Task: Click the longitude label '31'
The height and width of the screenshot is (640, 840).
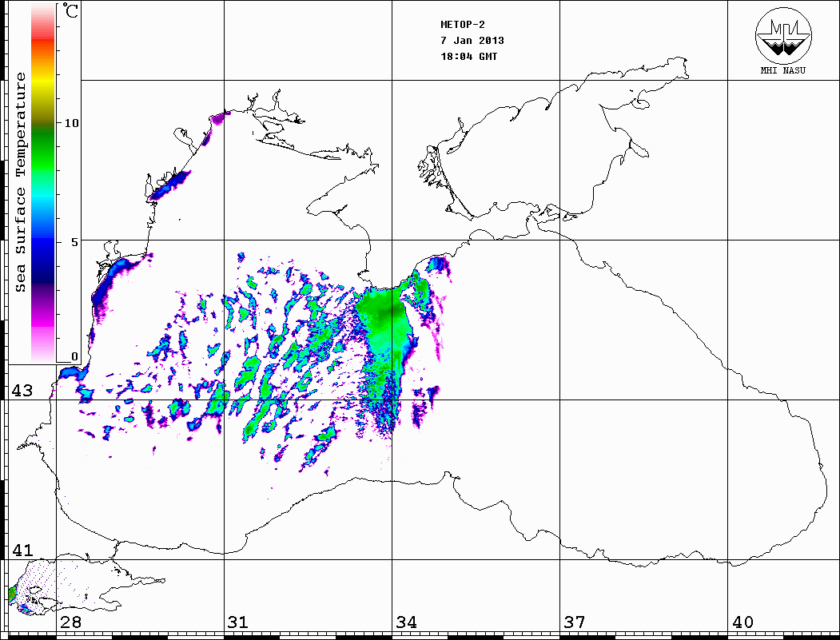Action: (238, 622)
